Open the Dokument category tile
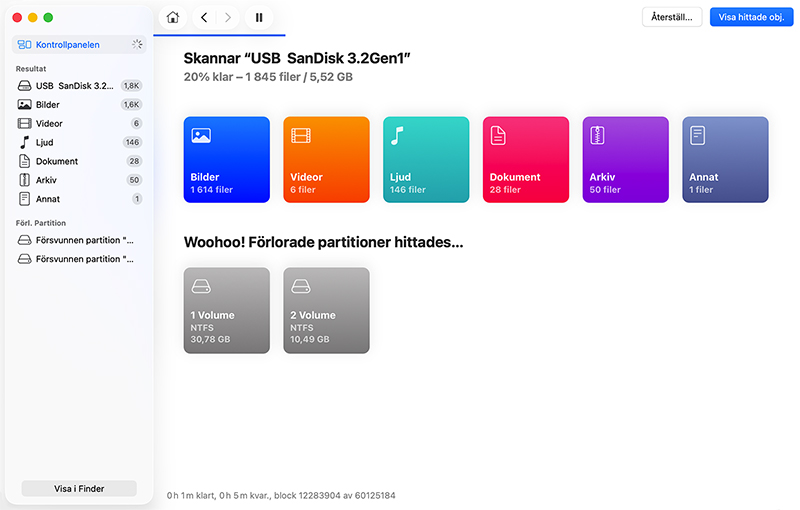The height and width of the screenshot is (510, 800). point(526,160)
